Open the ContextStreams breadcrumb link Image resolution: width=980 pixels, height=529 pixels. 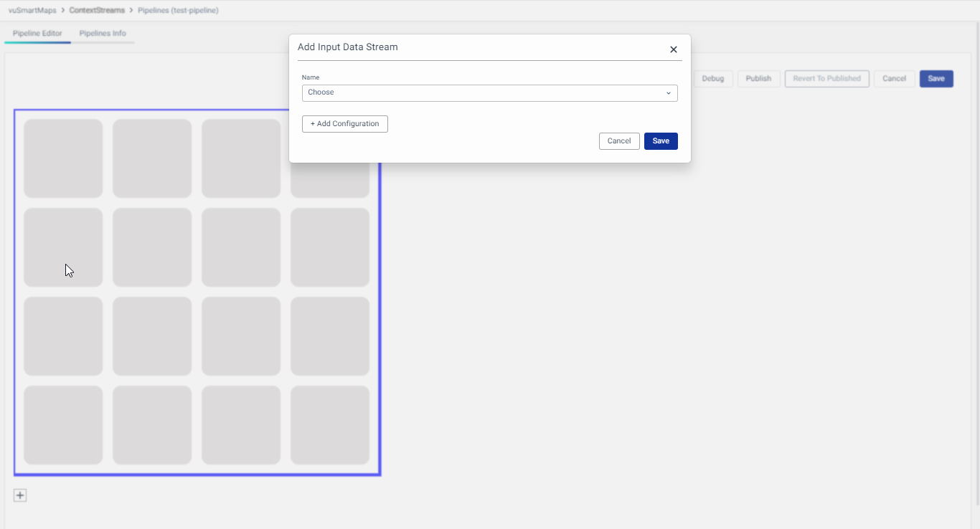click(x=97, y=11)
